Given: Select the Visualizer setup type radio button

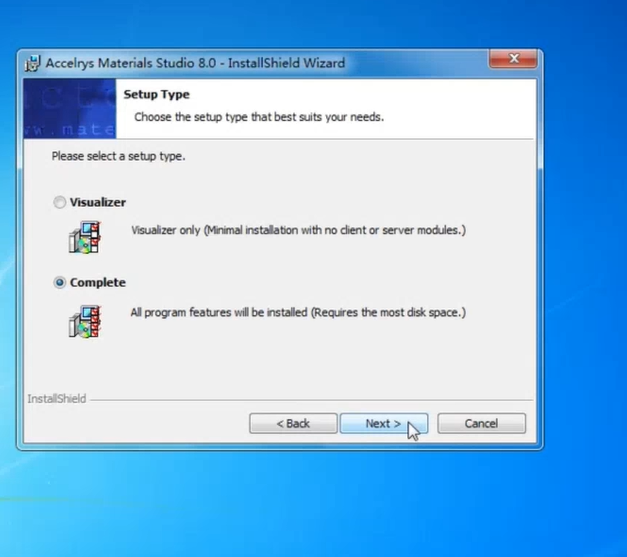Looking at the screenshot, I should click(60, 202).
